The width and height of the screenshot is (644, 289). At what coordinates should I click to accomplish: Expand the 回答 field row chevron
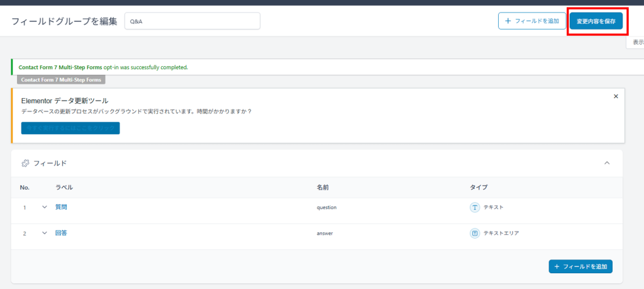tap(45, 233)
